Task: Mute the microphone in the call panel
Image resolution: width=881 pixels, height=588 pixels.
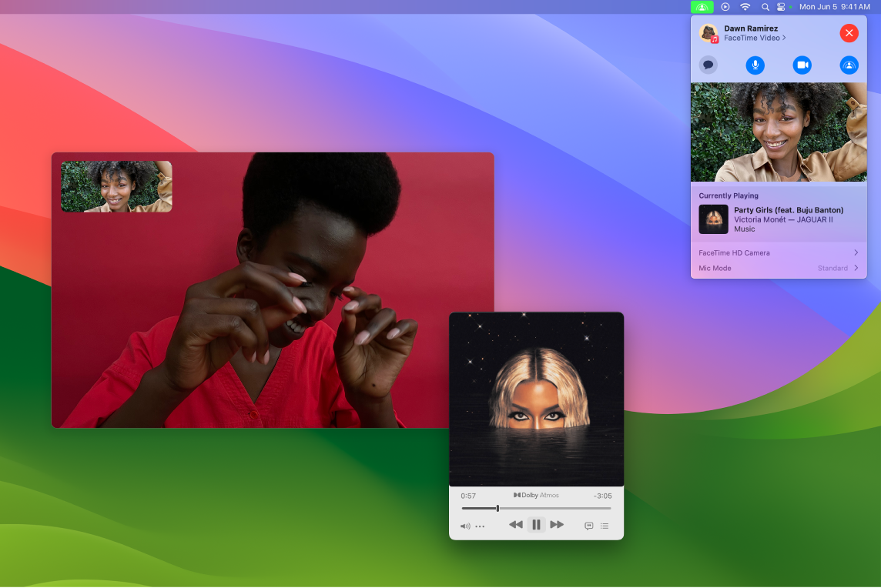Action: 755,65
